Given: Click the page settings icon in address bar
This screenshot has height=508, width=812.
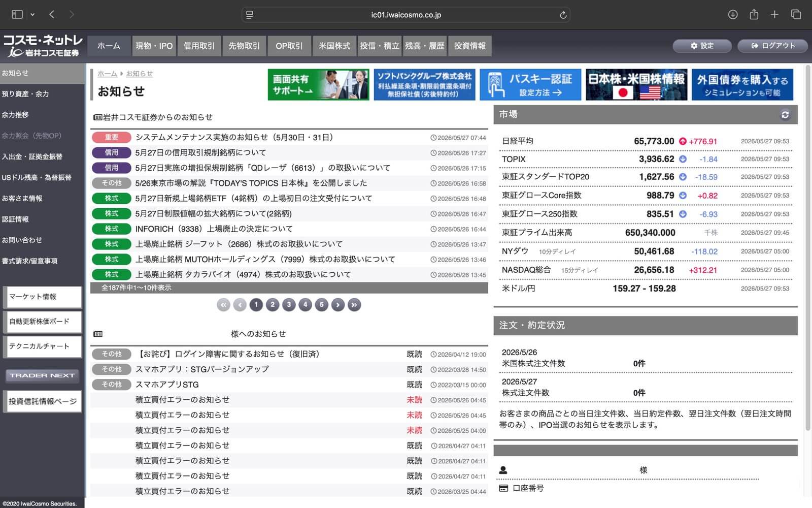Looking at the screenshot, I should 249,15.
